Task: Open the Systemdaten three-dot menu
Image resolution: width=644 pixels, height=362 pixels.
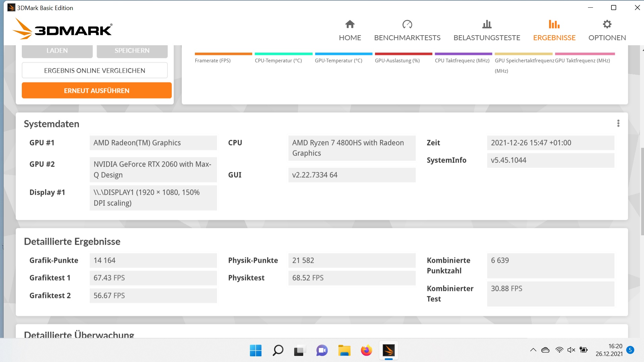Action: 618,123
